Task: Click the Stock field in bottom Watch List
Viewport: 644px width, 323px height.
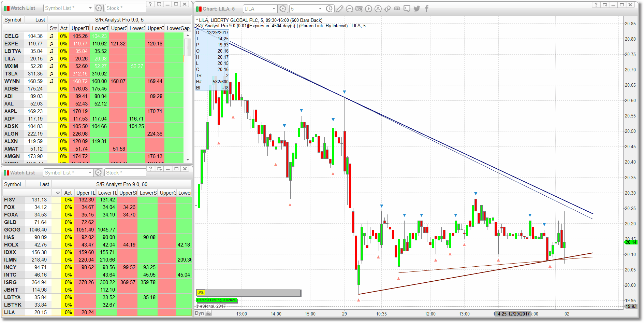Action: tap(125, 172)
